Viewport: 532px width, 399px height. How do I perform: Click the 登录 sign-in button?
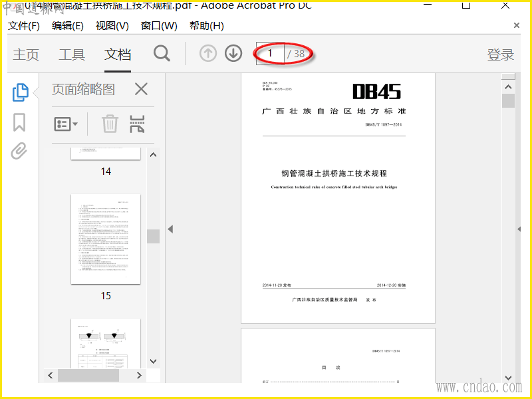[501, 55]
